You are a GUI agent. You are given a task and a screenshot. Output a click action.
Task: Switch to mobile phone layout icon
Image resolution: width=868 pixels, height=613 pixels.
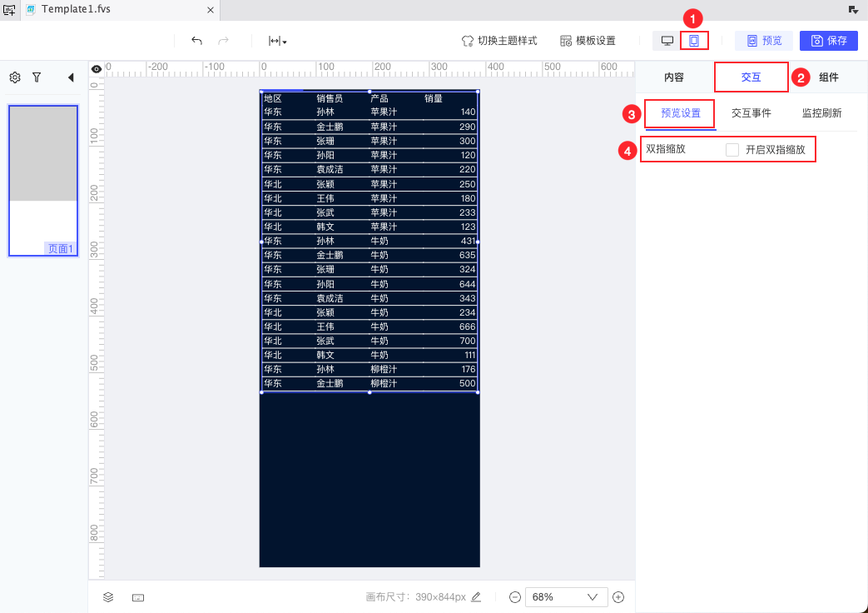[x=693, y=41]
